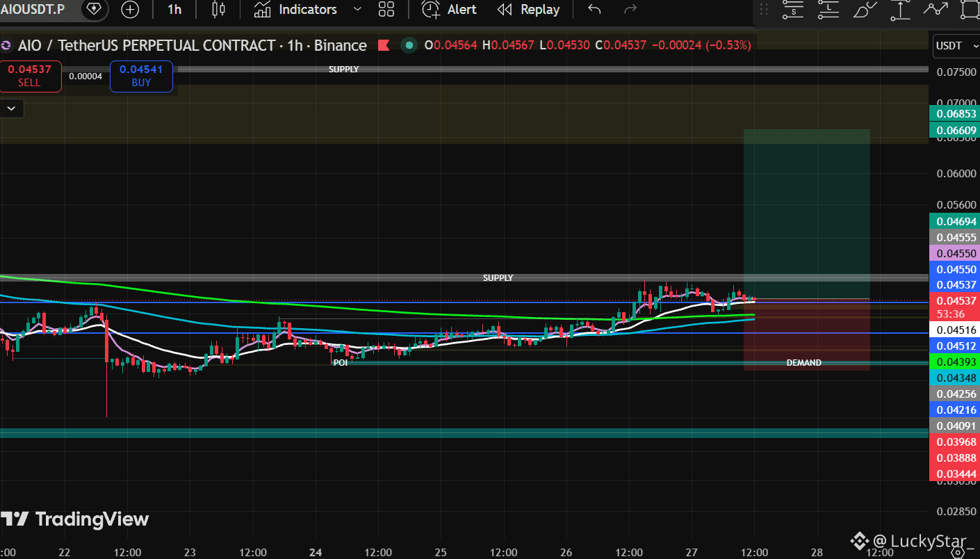
Task: Click the date 25 on time axis
Action: click(441, 553)
